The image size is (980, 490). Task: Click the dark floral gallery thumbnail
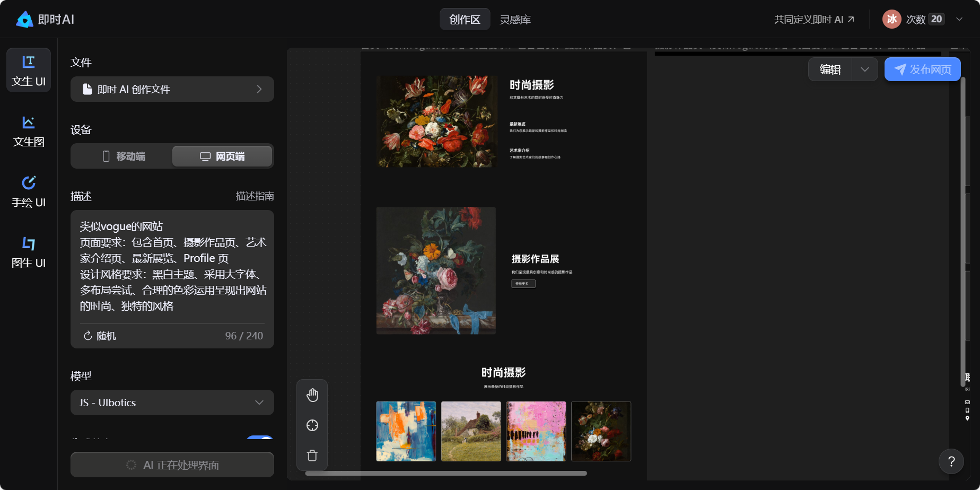click(601, 431)
